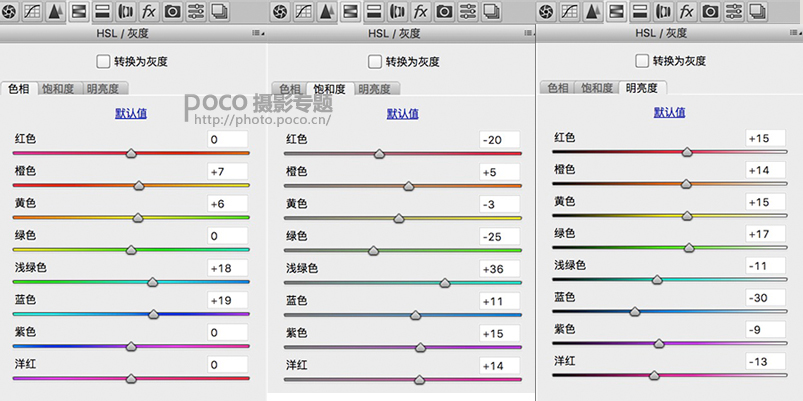Open Basic aperture icon in Saturation panel
Image resolution: width=803 pixels, height=401 pixels.
click(280, 11)
